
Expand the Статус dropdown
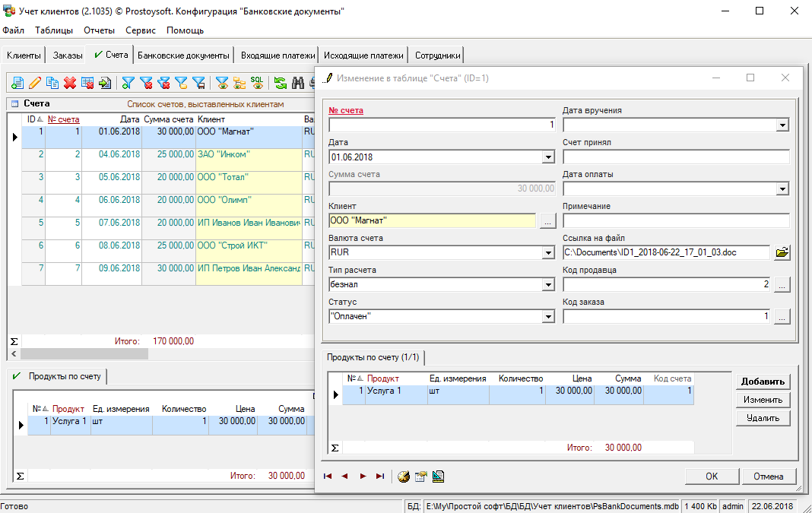(x=547, y=317)
